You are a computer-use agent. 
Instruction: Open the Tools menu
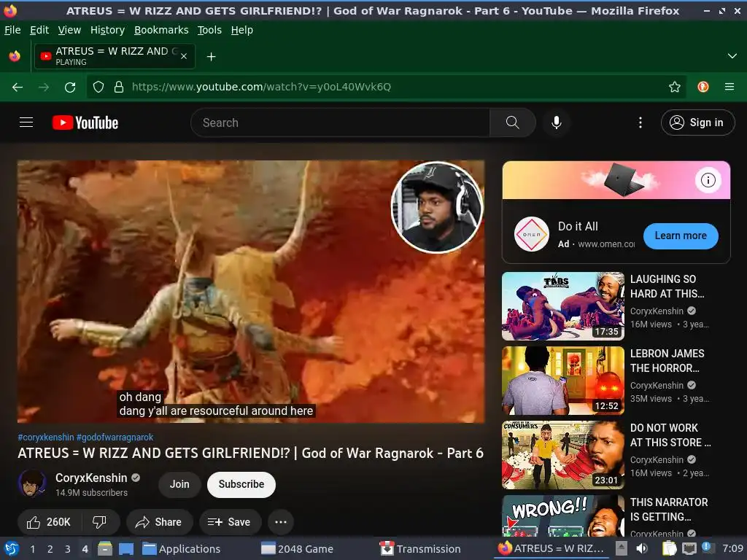pos(209,30)
